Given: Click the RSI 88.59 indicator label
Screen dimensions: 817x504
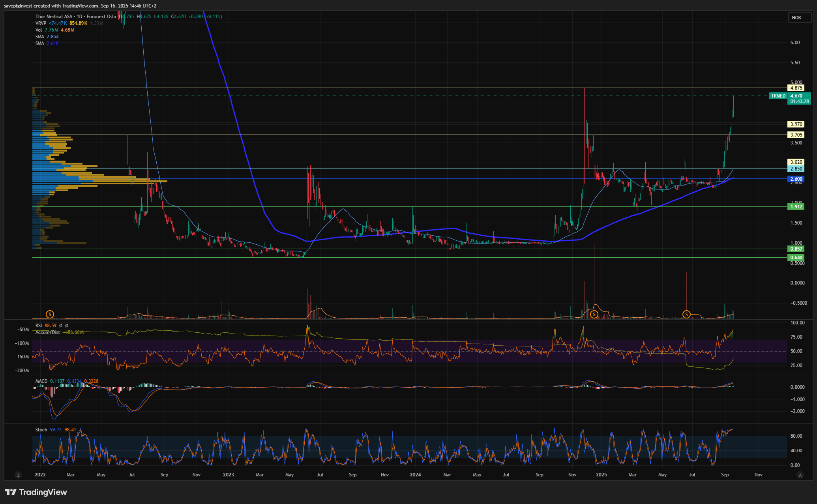Looking at the screenshot, I should (x=39, y=326).
